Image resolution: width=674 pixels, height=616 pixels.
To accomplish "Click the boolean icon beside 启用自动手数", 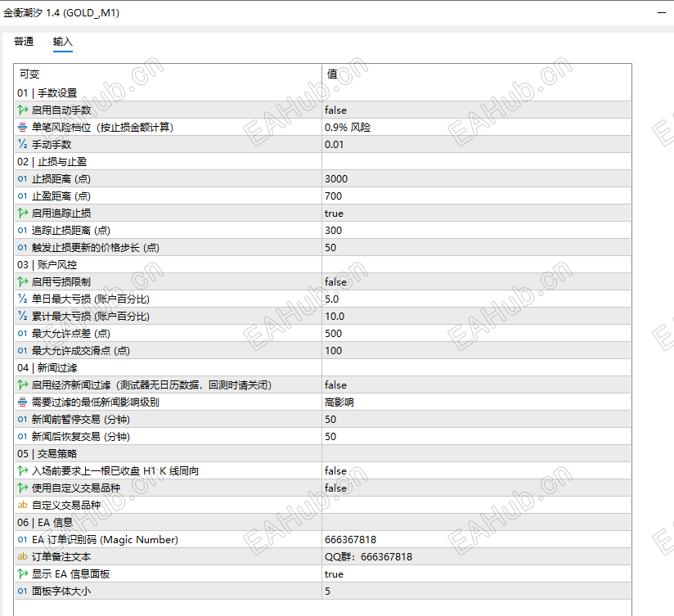I will (22, 110).
